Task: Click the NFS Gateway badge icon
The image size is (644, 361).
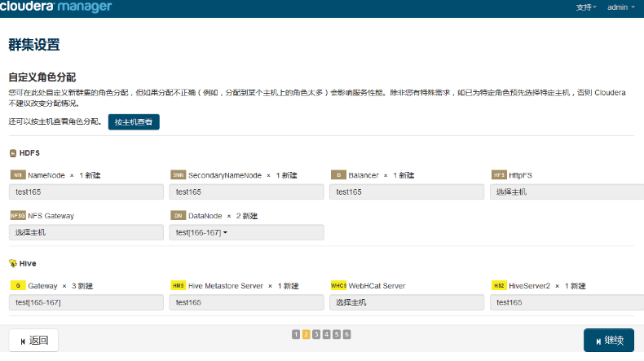Action: (18, 216)
